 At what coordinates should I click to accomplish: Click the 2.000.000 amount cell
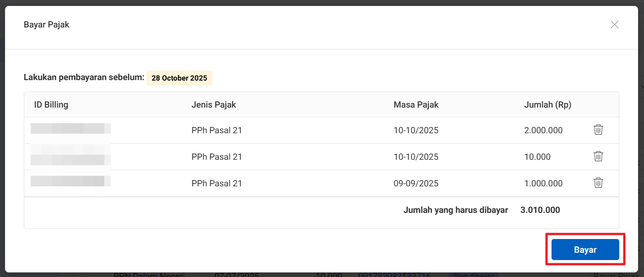(x=543, y=130)
